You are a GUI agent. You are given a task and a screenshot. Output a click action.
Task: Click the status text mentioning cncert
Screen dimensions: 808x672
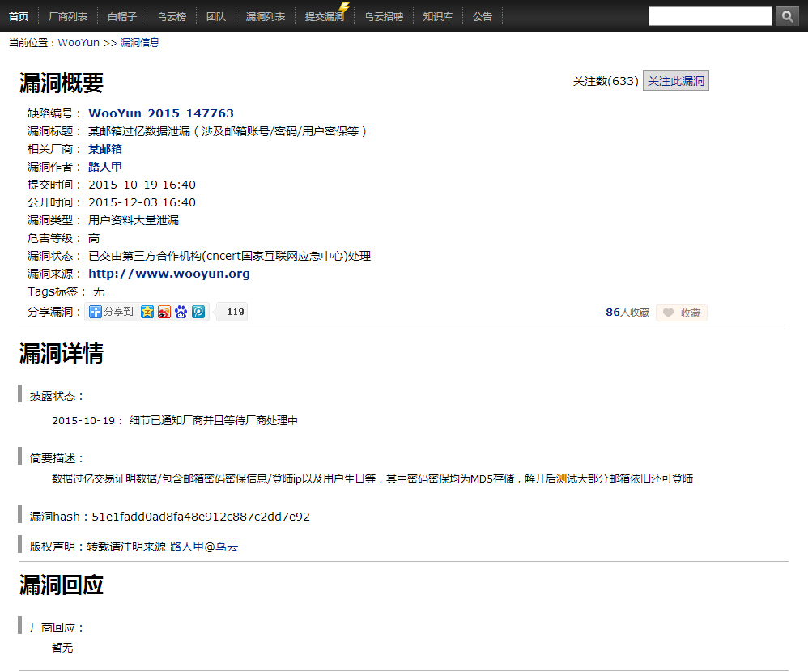[x=230, y=256]
